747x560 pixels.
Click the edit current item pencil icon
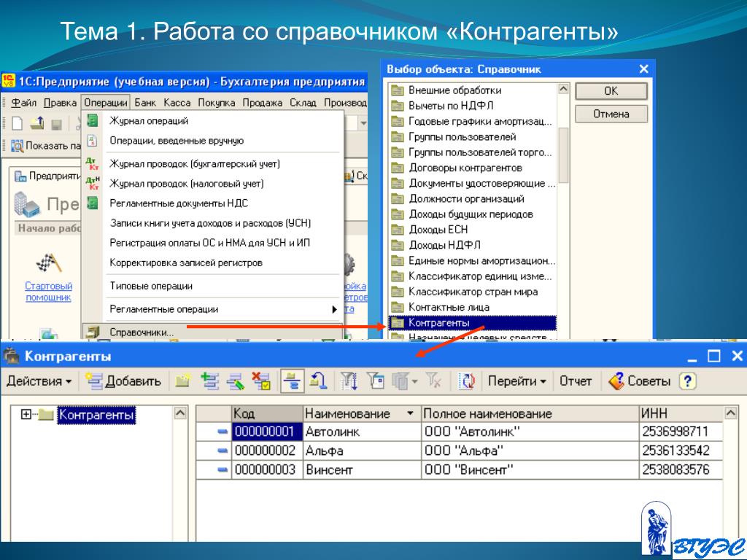click(236, 381)
